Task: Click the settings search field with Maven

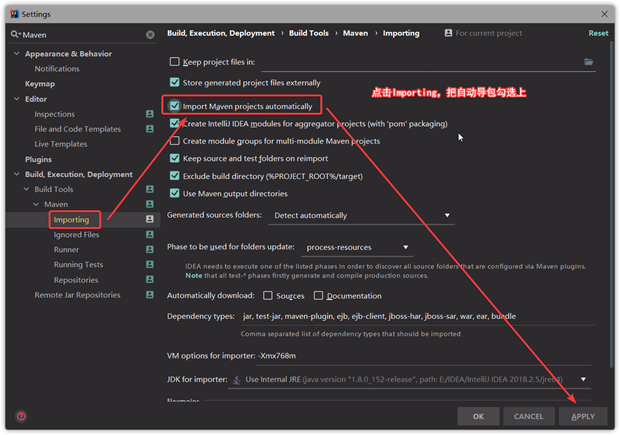Action: (x=83, y=35)
